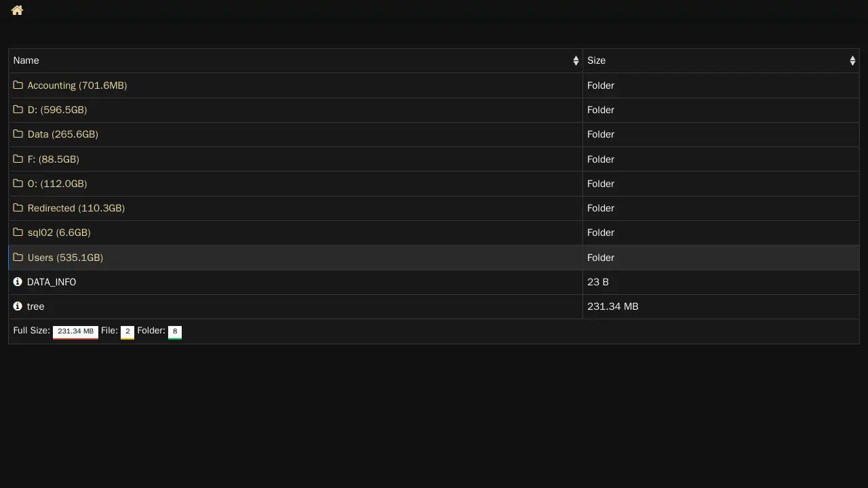Click the folder icon next to Users
868x488 pixels.
18,258
